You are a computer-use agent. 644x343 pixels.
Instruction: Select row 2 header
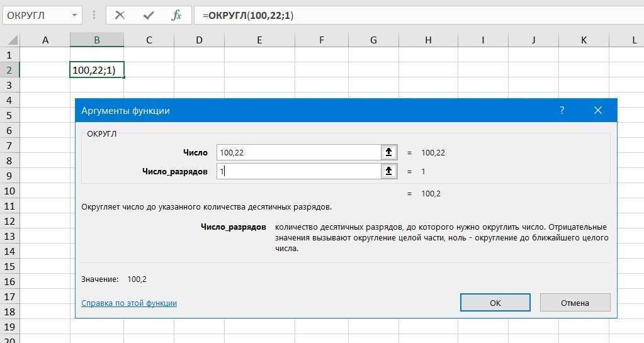(x=9, y=70)
